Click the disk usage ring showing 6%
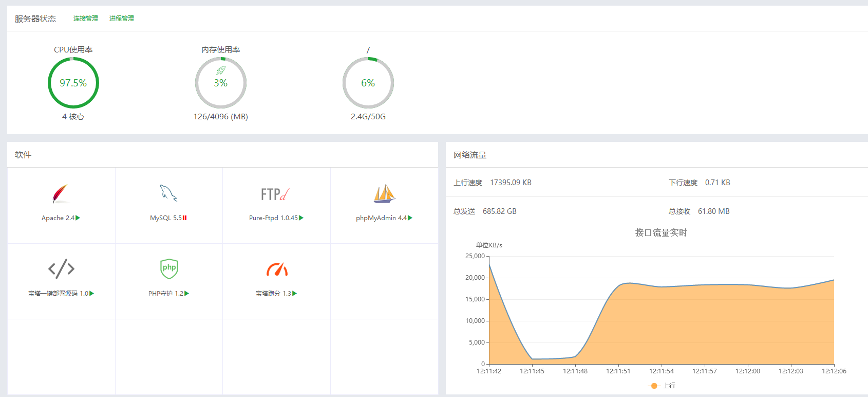Image resolution: width=868 pixels, height=397 pixels. coord(368,83)
